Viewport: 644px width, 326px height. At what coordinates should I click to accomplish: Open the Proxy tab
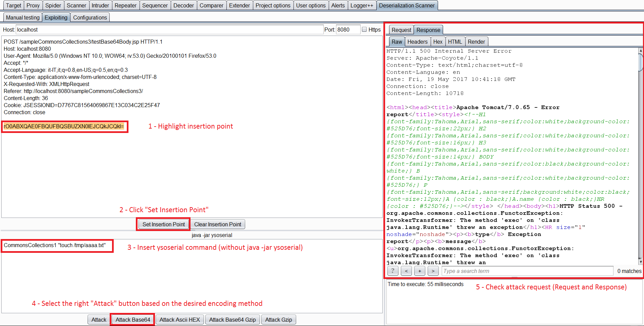point(33,5)
